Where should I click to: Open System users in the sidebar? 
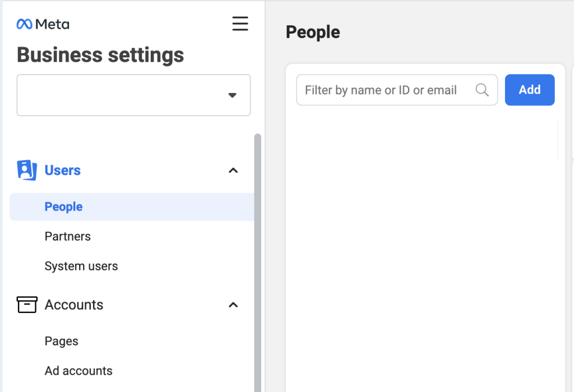click(81, 266)
